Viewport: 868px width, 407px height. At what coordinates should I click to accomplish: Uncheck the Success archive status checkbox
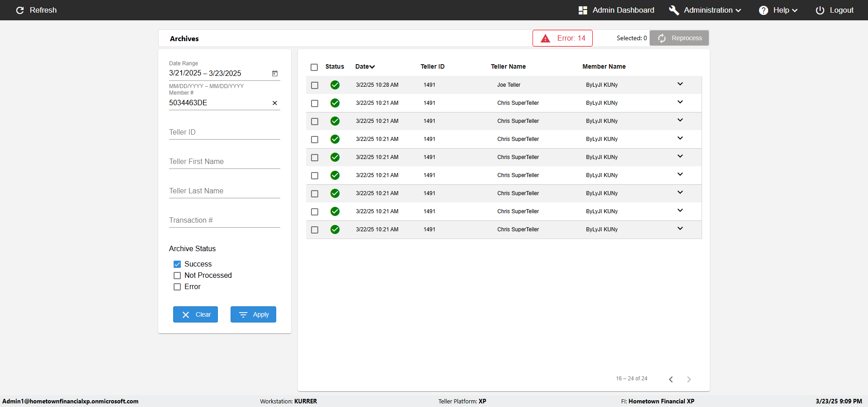(x=177, y=264)
